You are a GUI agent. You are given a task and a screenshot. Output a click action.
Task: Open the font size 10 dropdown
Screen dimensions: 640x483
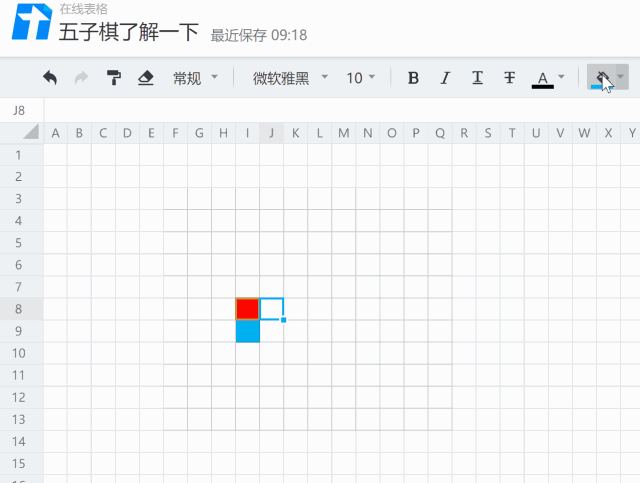click(361, 78)
